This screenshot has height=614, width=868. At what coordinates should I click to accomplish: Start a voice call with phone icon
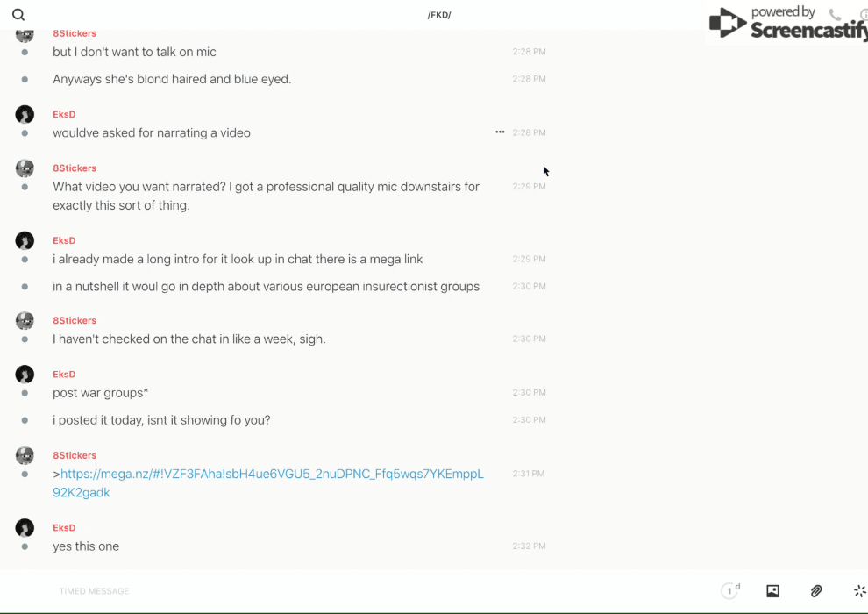835,15
